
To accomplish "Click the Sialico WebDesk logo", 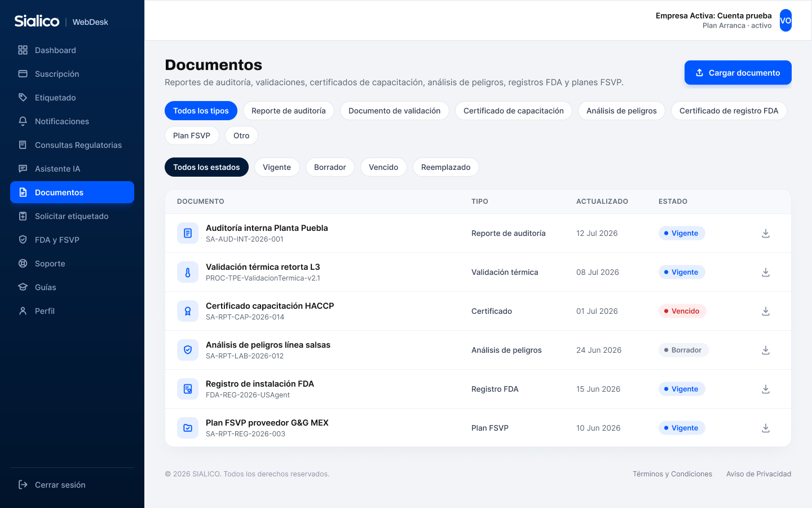I will pyautogui.click(x=61, y=21).
